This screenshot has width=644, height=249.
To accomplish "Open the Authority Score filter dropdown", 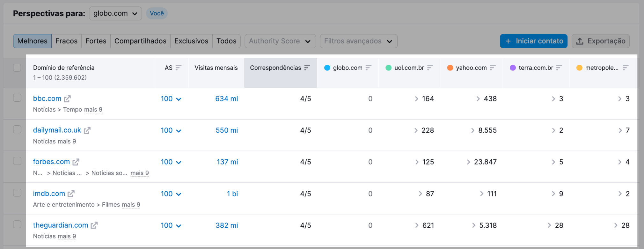I will click(x=280, y=41).
